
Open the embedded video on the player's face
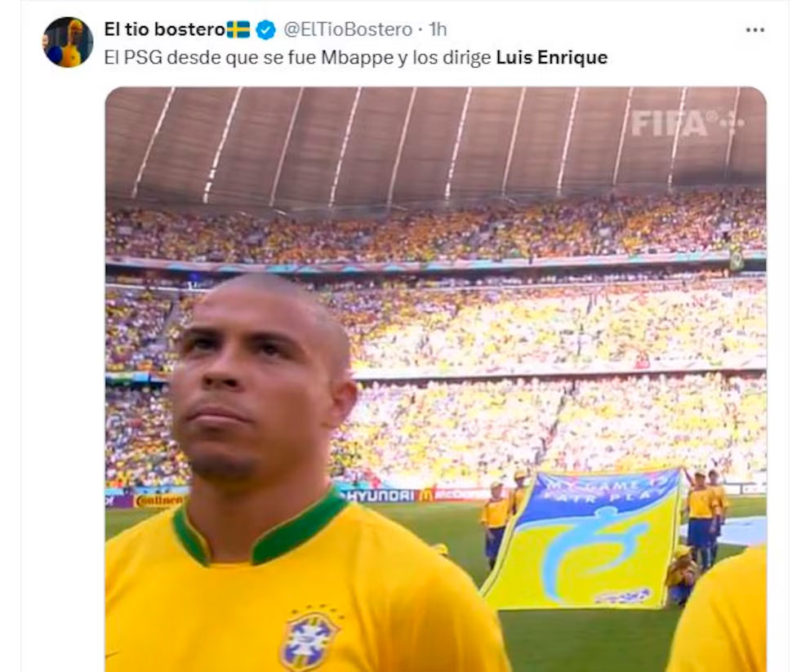255,381
